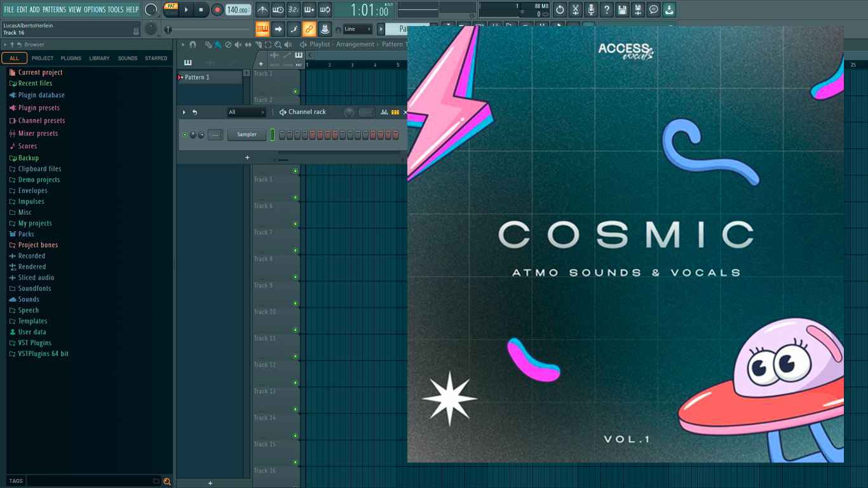The image size is (868, 488).
Task: Toggle the first step of the Sampler sequence
Action: pos(282,135)
